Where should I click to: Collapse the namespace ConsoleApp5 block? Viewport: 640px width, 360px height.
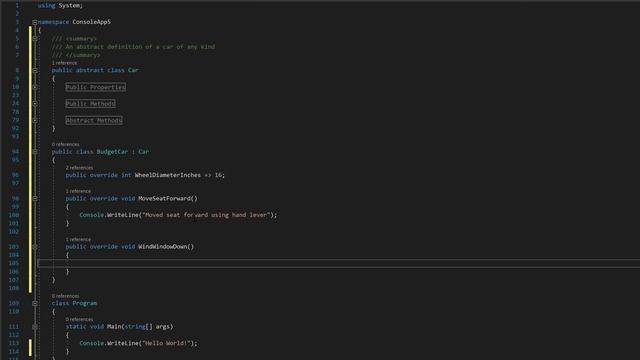35,22
